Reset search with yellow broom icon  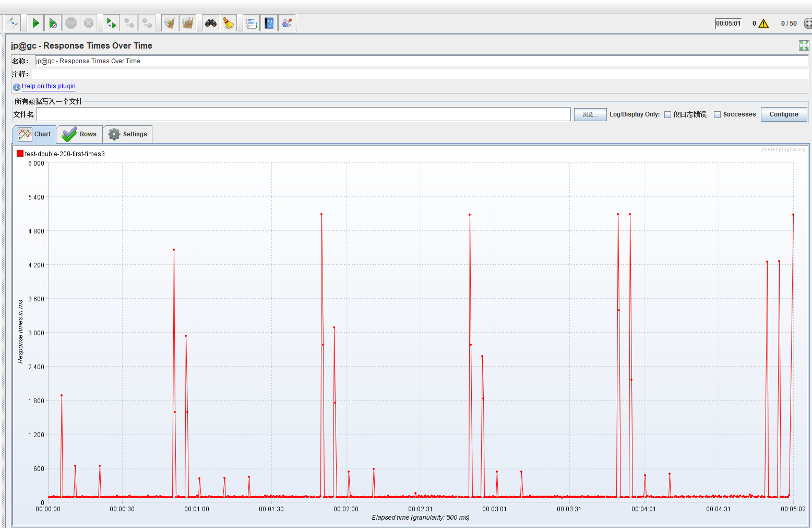229,23
